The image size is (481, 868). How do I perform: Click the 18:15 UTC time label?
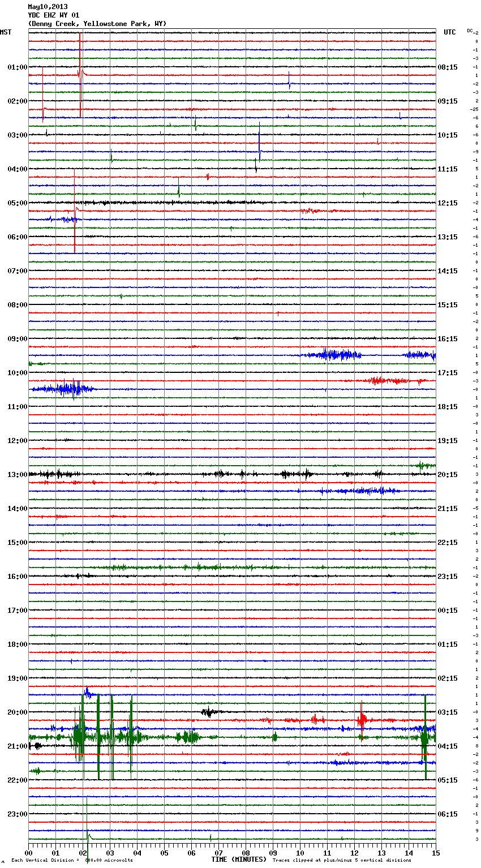[448, 407]
